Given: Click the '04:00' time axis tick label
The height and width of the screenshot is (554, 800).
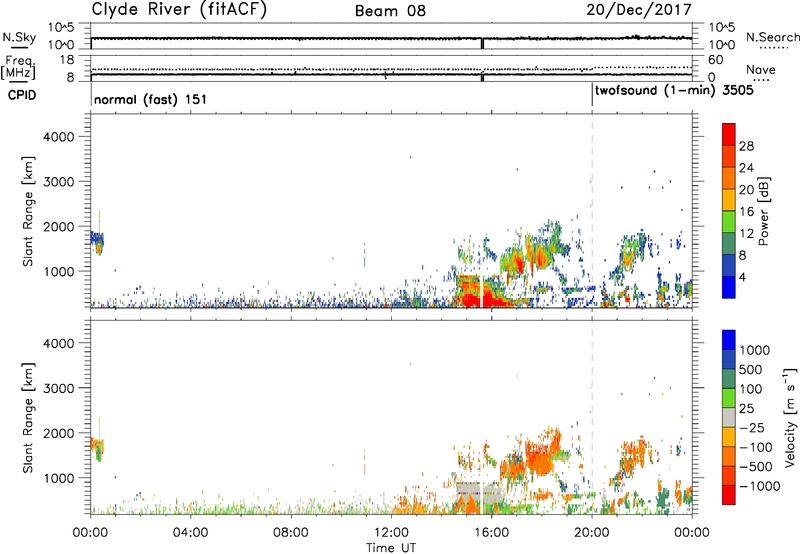Looking at the screenshot, I should tap(190, 533).
